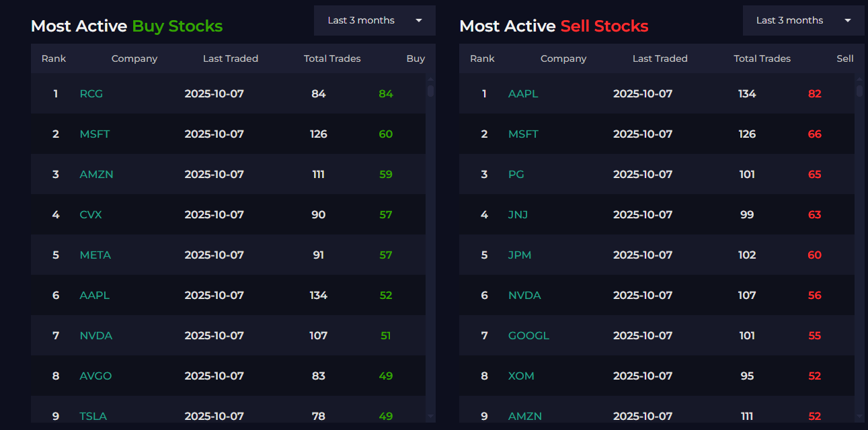
Task: Select the red Sell count 66 for MSFT
Action: tap(815, 134)
